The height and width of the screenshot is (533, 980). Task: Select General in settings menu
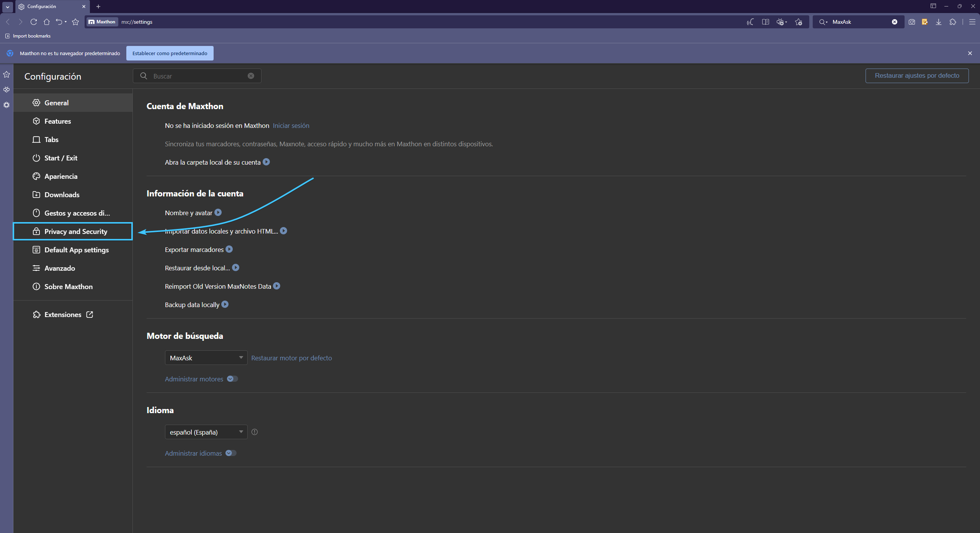pos(73,103)
